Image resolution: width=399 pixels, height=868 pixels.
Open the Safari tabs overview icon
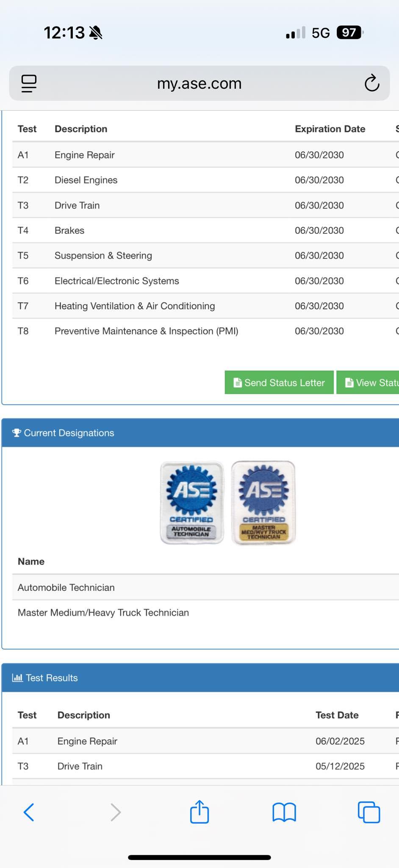click(x=369, y=812)
